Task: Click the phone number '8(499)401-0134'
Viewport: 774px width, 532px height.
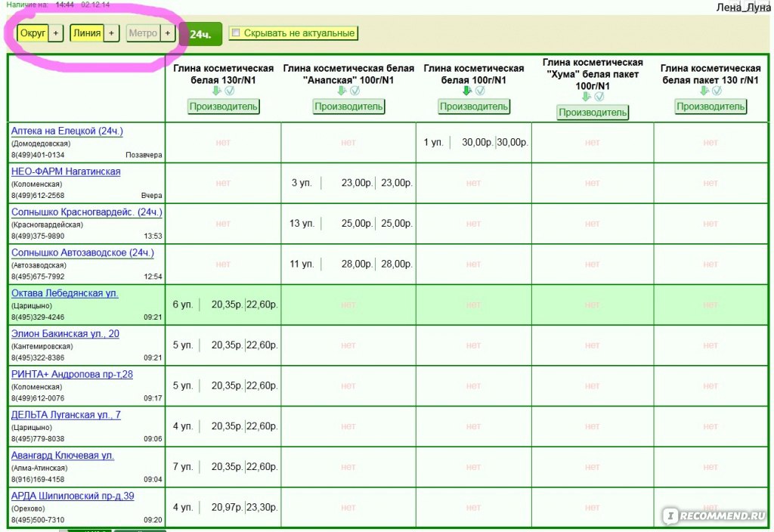Action: [x=38, y=155]
